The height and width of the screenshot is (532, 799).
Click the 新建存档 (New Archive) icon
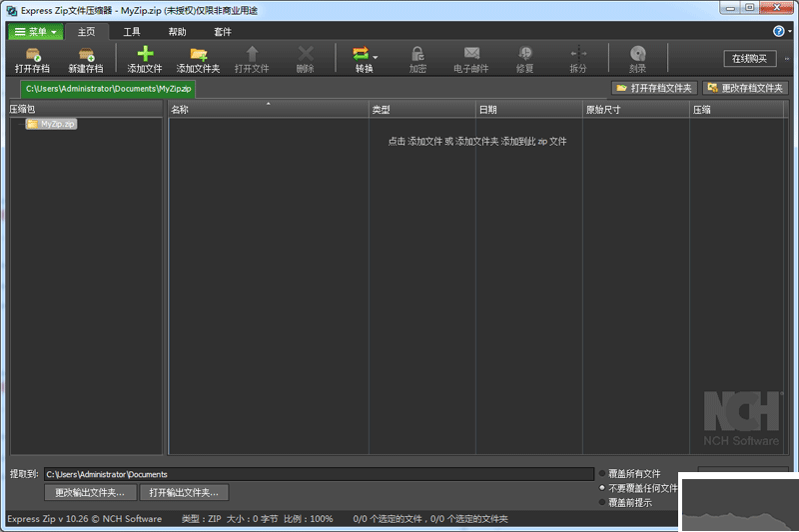85,54
